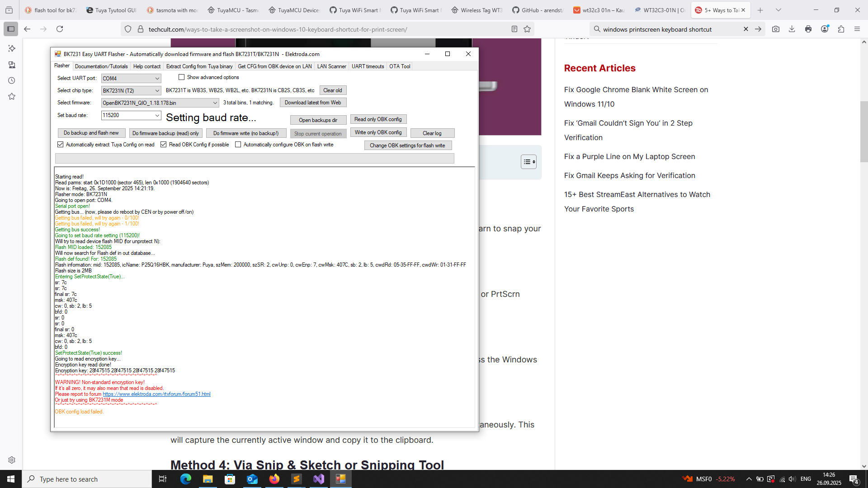Toggle Automatically extract Tuya Config on read

(x=60, y=145)
